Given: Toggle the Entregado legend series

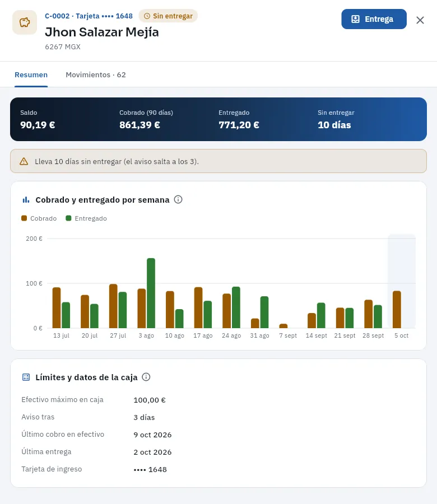Looking at the screenshot, I should [x=86, y=218].
